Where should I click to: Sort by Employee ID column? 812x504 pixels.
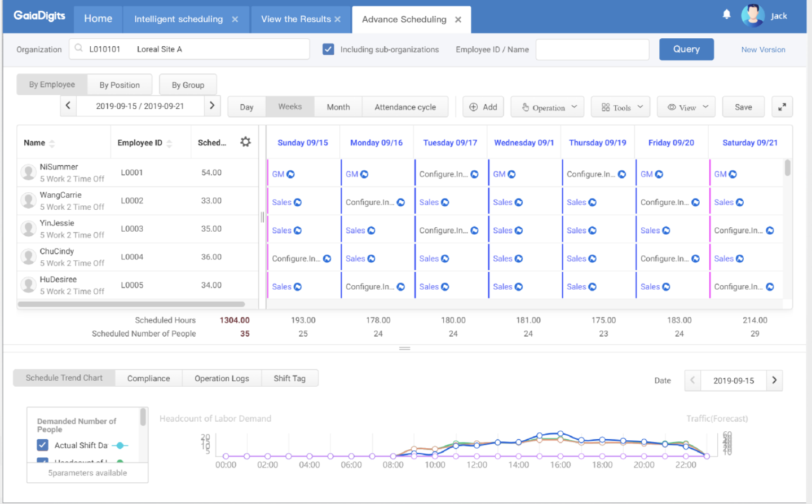(x=169, y=143)
